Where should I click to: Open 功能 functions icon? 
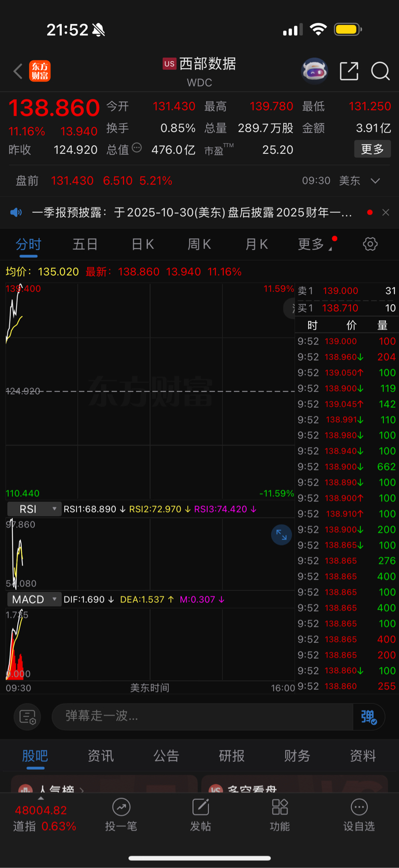pyautogui.click(x=280, y=807)
